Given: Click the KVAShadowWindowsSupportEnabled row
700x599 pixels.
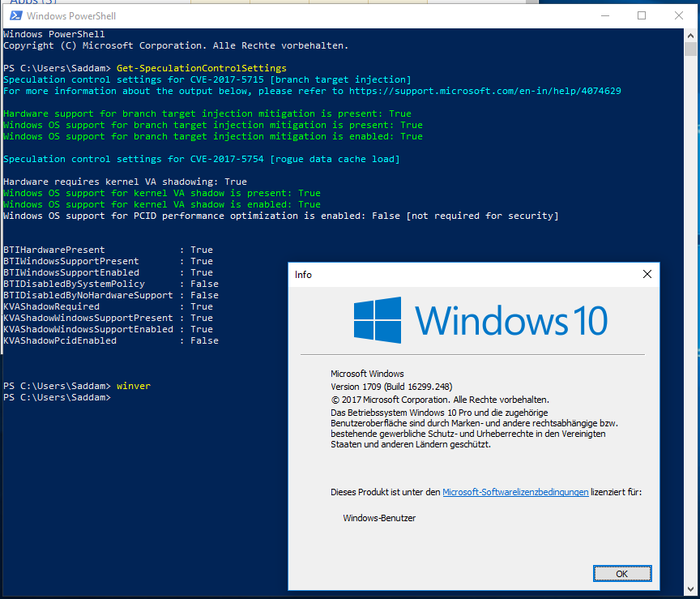Looking at the screenshot, I should (108, 329).
